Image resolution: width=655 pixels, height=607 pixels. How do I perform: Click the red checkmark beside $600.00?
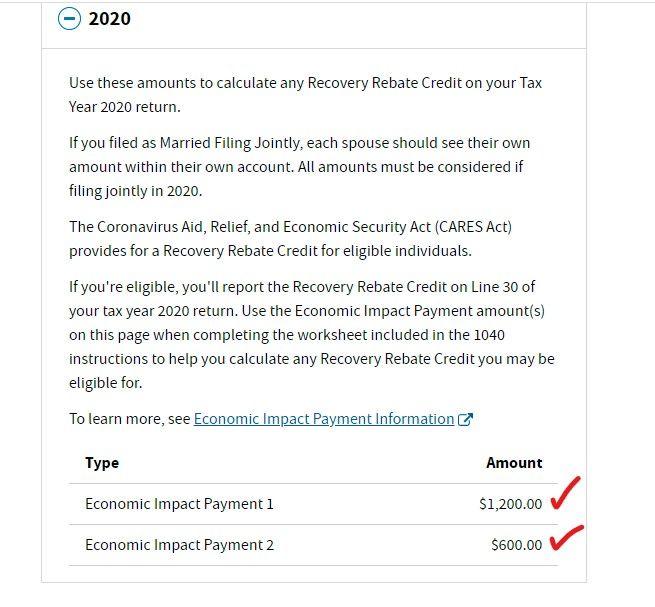pos(566,538)
